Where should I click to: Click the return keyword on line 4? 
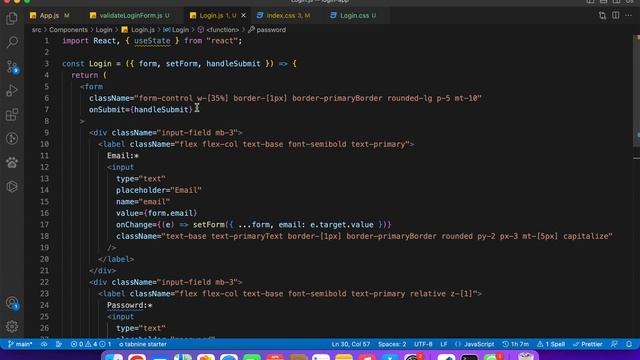click(84, 75)
